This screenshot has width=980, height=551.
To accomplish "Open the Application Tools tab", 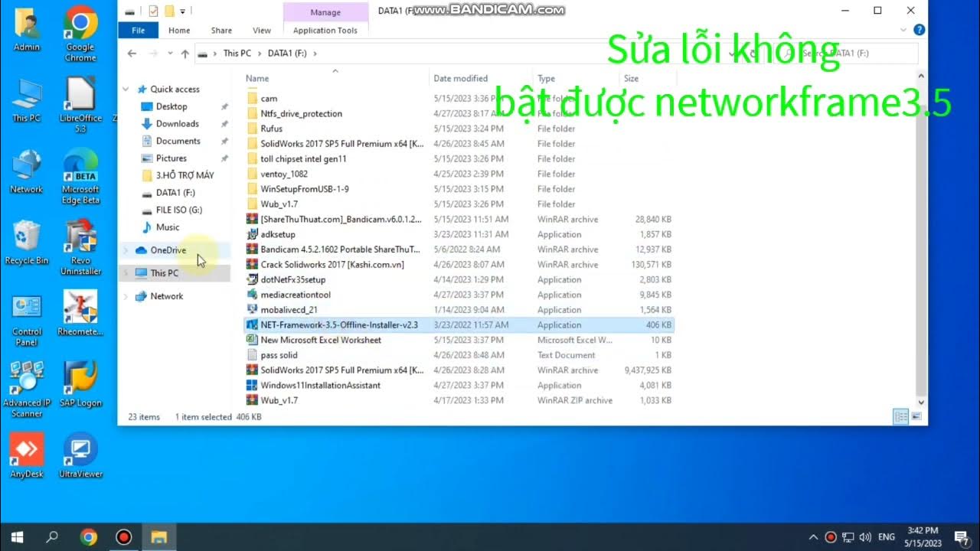I will tap(325, 31).
